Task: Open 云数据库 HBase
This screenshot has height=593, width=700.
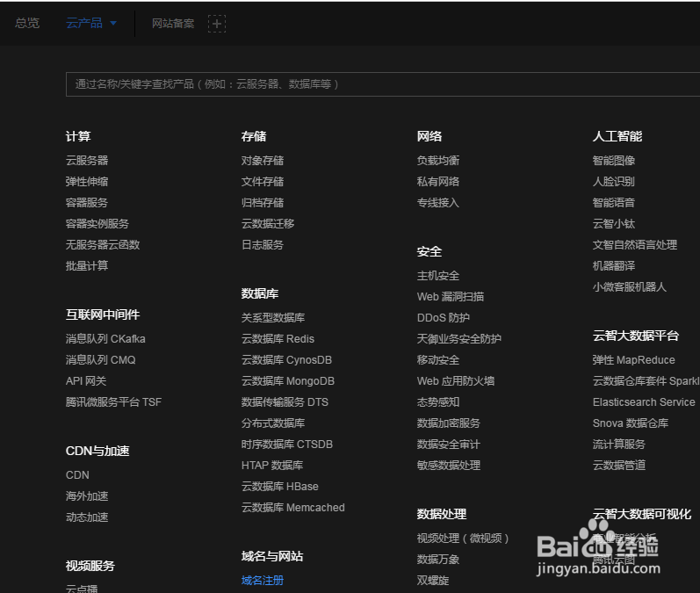Action: coord(280,486)
